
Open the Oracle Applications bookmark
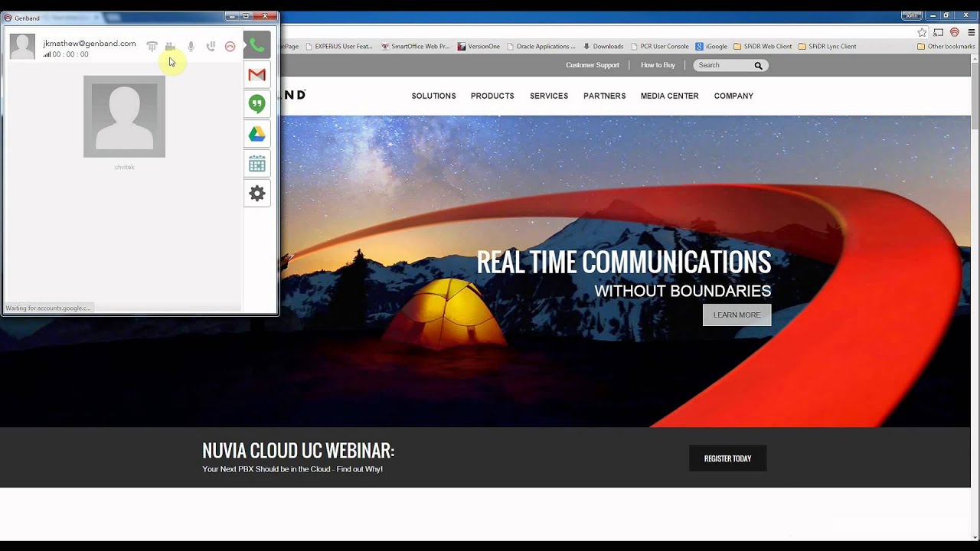point(541,46)
